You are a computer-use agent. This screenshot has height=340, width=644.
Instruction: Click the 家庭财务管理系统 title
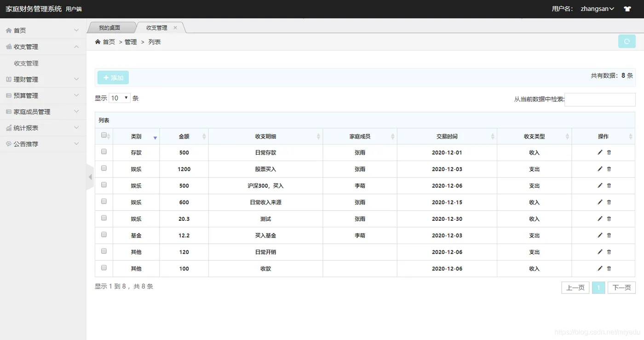click(x=34, y=9)
